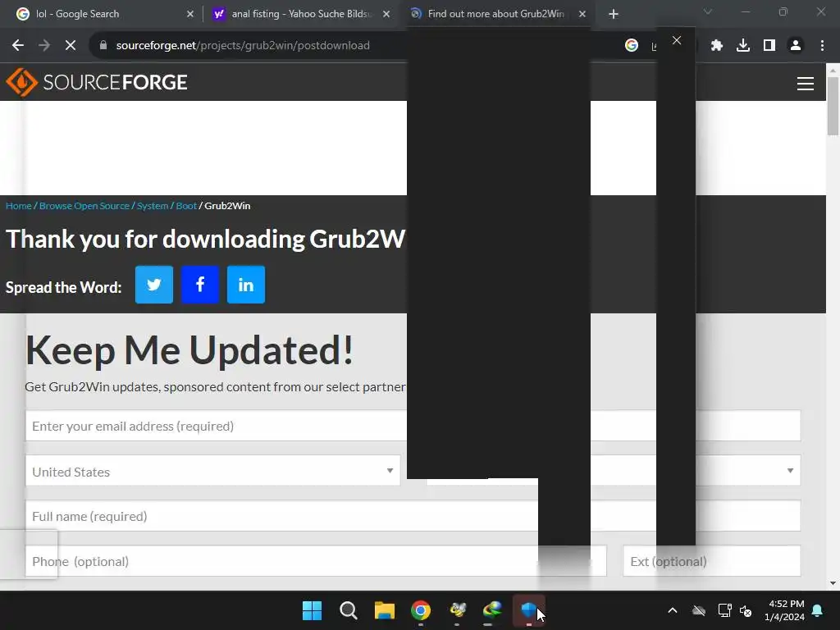Viewport: 840px width, 630px height.
Task: Click the muted volume tray icon
Action: [x=745, y=610]
